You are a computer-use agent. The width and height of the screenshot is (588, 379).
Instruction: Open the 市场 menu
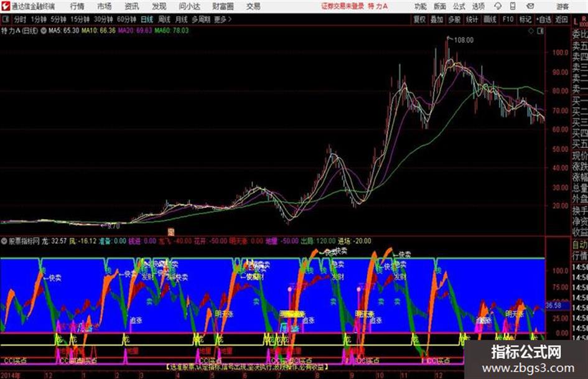click(x=105, y=6)
